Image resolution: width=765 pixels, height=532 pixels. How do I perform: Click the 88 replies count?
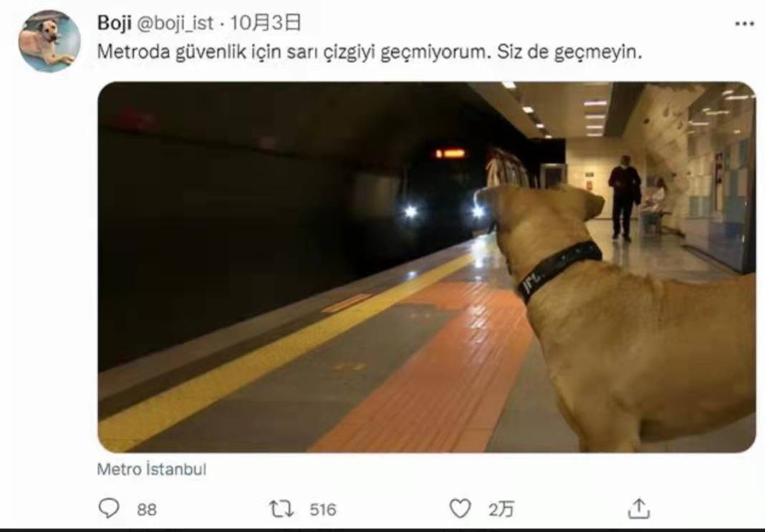point(147,510)
